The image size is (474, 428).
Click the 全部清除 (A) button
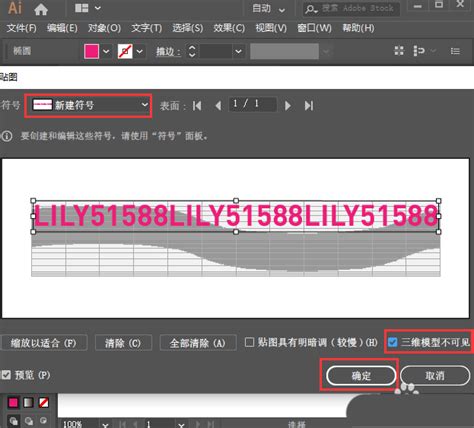[x=198, y=343]
